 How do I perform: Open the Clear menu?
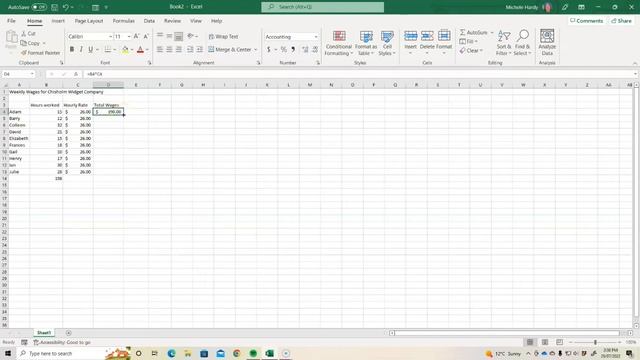(471, 51)
